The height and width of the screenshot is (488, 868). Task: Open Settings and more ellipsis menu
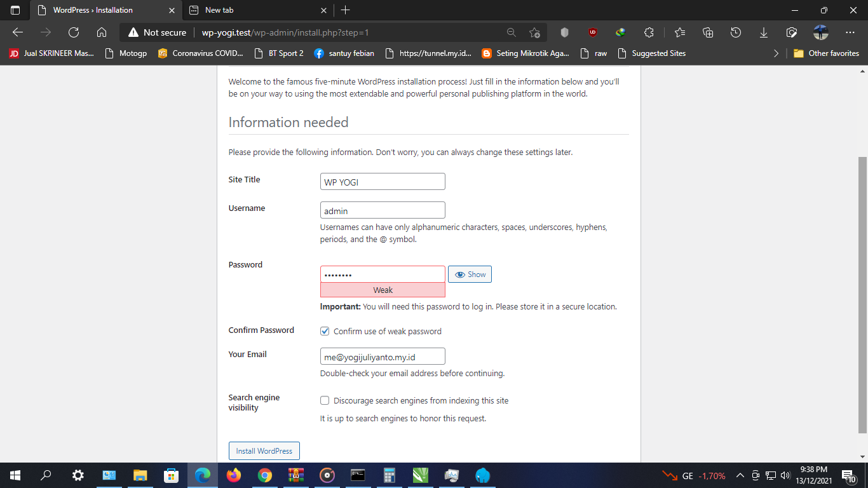(x=850, y=32)
